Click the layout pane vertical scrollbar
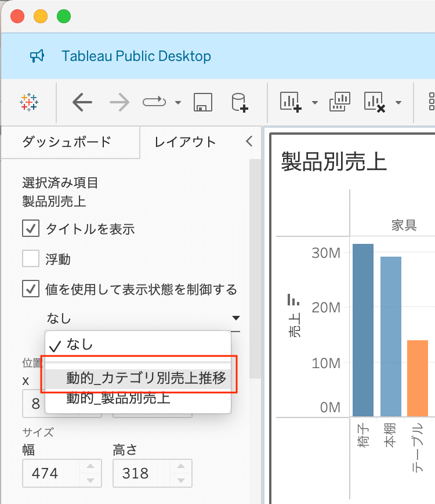The width and height of the screenshot is (435, 504). pos(255,268)
